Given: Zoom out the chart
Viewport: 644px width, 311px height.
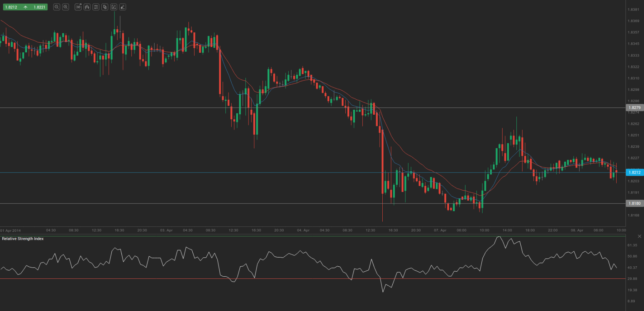Looking at the screenshot, I should pos(57,7).
